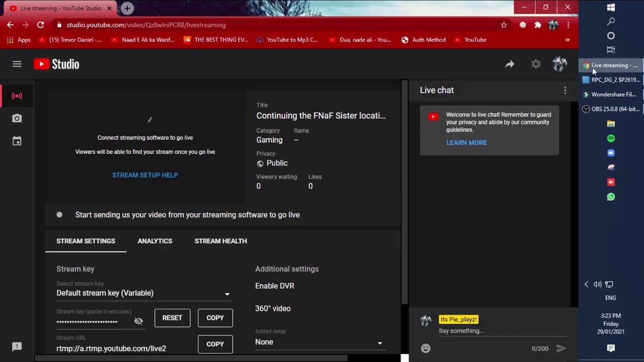
Task: Click the rtmp Stream URL text
Action: [111, 348]
